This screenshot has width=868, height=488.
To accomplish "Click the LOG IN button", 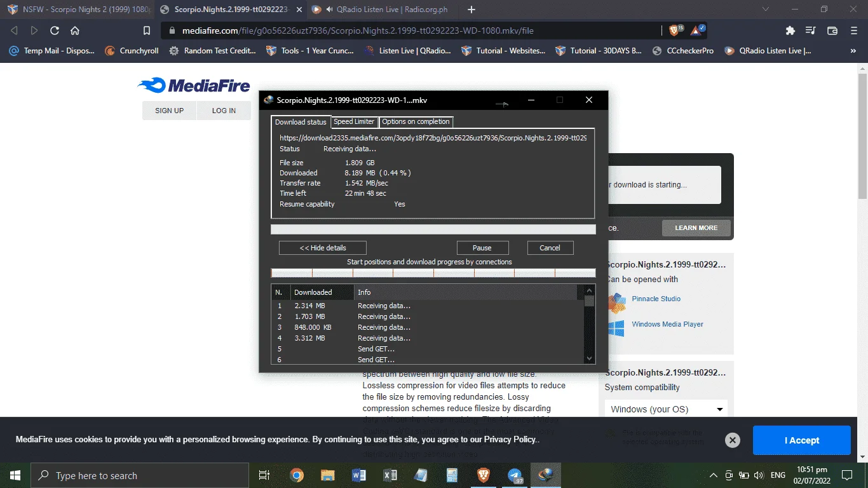I will [224, 111].
